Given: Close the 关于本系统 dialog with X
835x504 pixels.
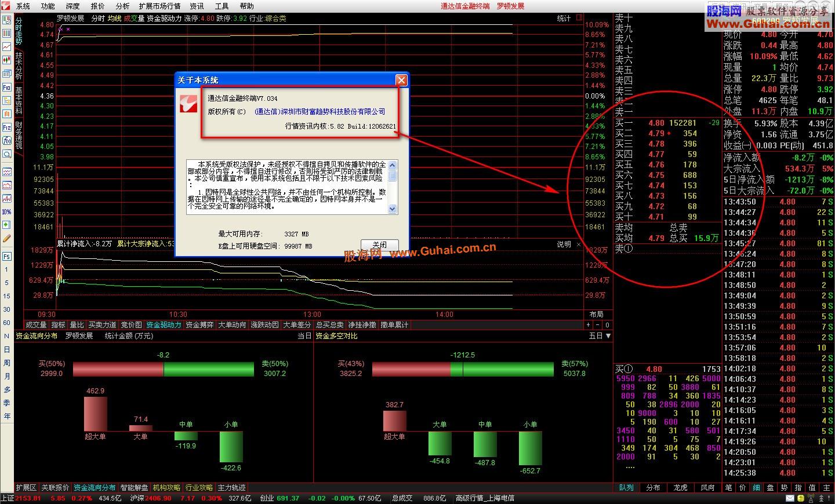Looking at the screenshot, I should [401, 80].
